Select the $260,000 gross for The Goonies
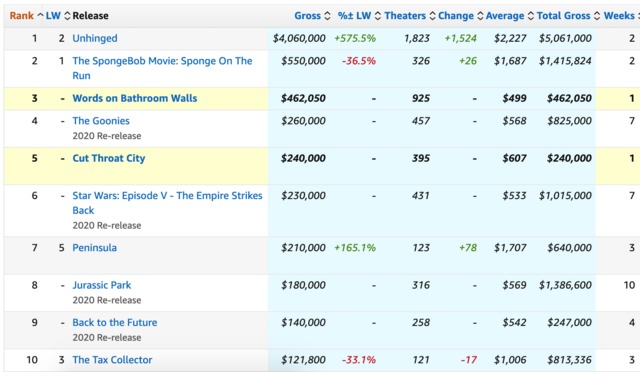Image resolution: width=640 pixels, height=372 pixels. pyautogui.click(x=303, y=121)
